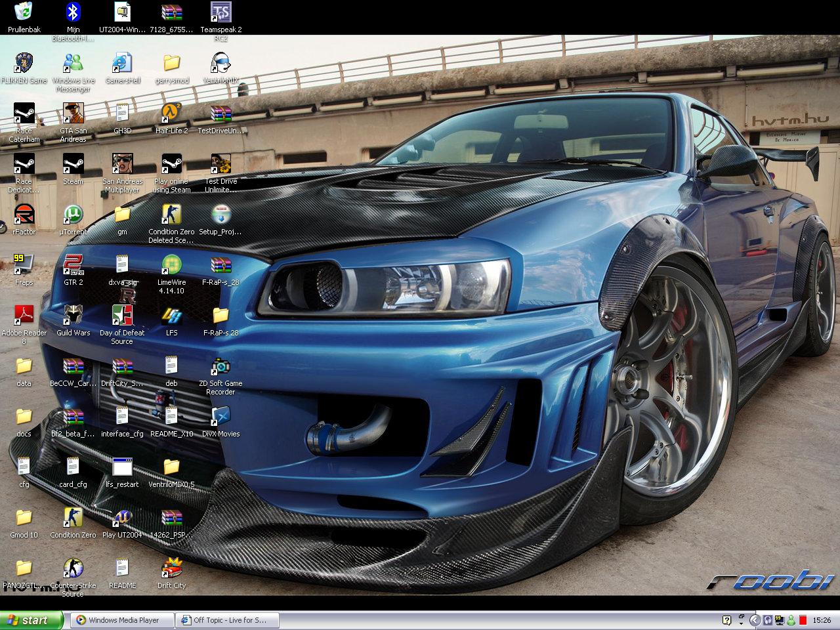Launch GTA San Andreas shortcut
Viewport: 840px width, 630px height.
[x=73, y=123]
